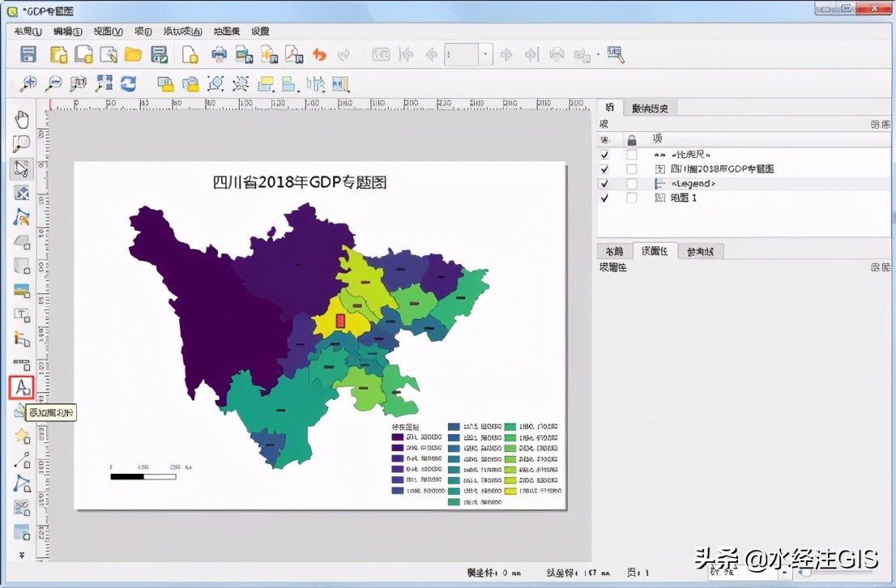Viewport: 896px width, 588px height.
Task: Click the Duplicate layout icon
Action: [83, 55]
